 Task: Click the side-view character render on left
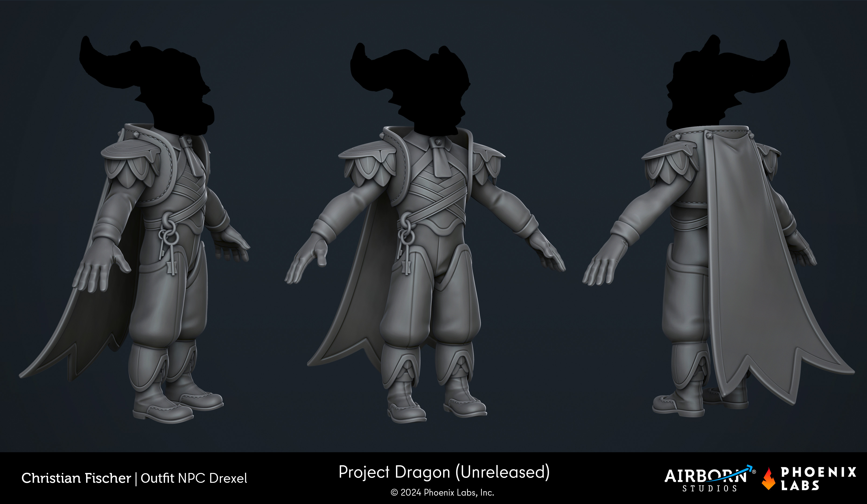[x=135, y=229]
